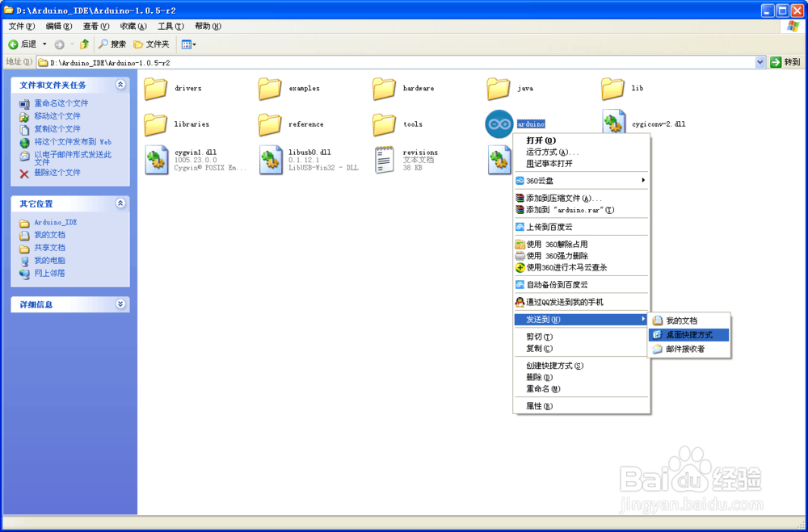Image resolution: width=808 pixels, height=532 pixels.
Task: Select the hardware folder icon
Action: click(x=384, y=89)
